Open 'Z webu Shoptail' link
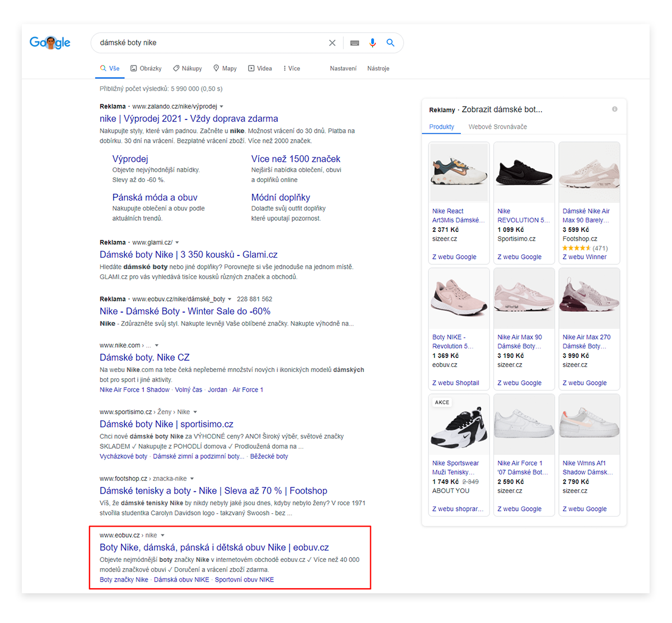Image resolution: width=672 pixels, height=623 pixels. [455, 383]
